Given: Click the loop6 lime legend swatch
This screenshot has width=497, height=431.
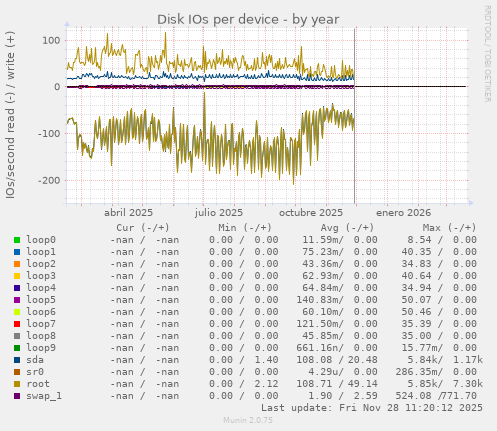Looking at the screenshot, I should click(17, 312).
